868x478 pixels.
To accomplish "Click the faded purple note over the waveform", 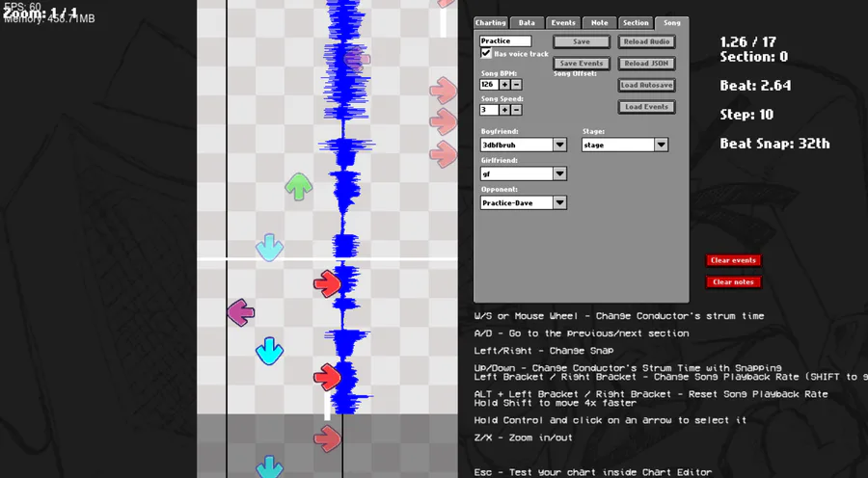I will click(x=357, y=58).
